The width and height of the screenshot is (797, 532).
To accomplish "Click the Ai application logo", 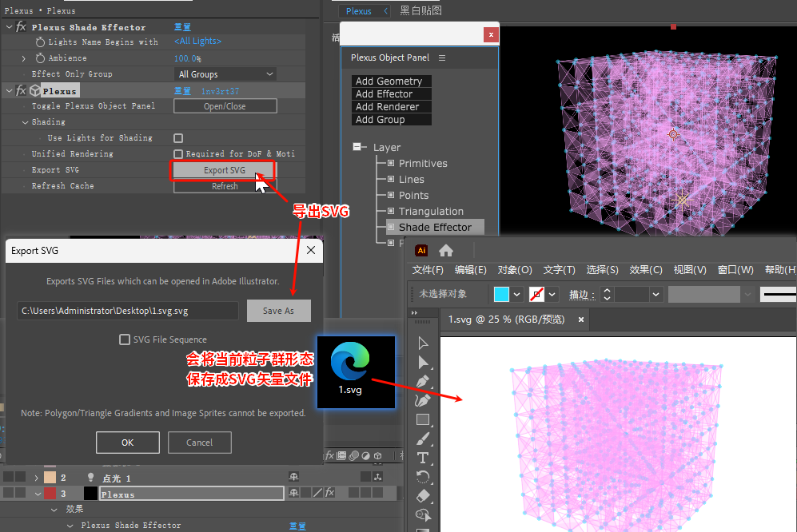I will (x=421, y=251).
